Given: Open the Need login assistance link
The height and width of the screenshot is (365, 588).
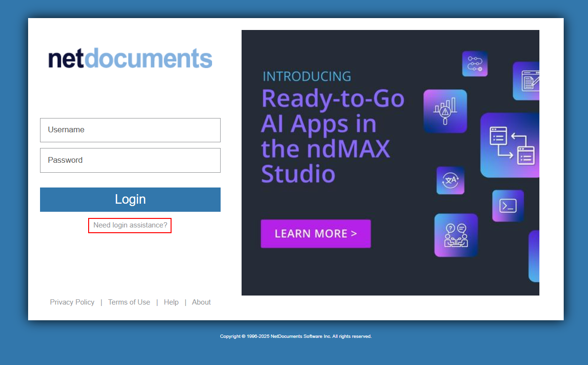Looking at the screenshot, I should tap(130, 225).
